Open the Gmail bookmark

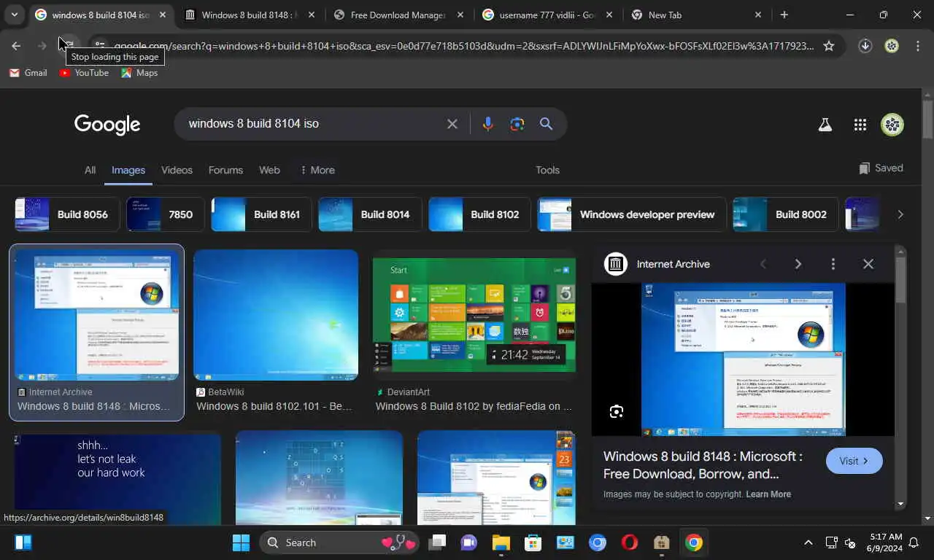pyautogui.click(x=28, y=73)
